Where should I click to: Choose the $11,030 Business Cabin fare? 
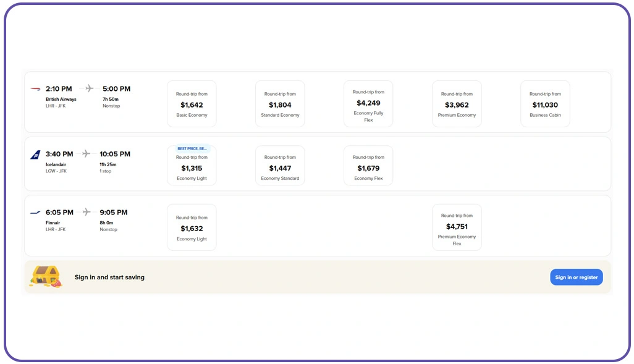coord(545,103)
